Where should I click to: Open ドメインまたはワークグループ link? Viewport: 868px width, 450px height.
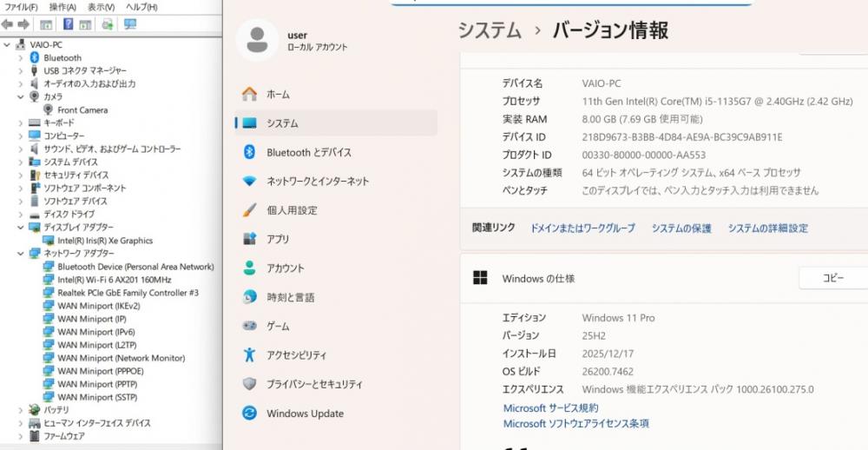582,228
